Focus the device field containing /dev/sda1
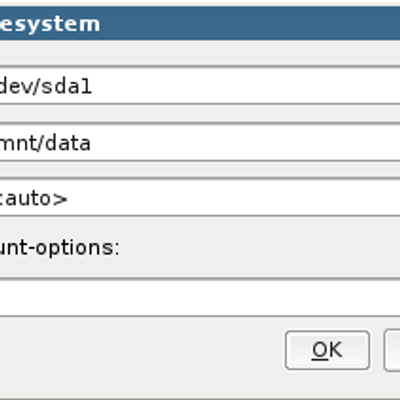The image size is (400, 400). pyautogui.click(x=200, y=86)
